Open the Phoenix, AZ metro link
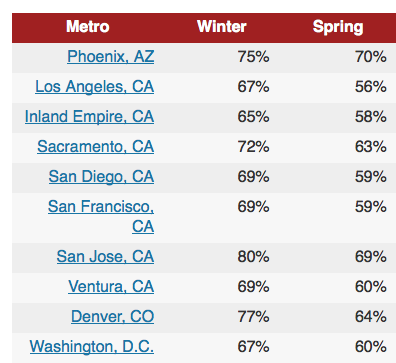This screenshot has width=396, height=363. point(111,57)
